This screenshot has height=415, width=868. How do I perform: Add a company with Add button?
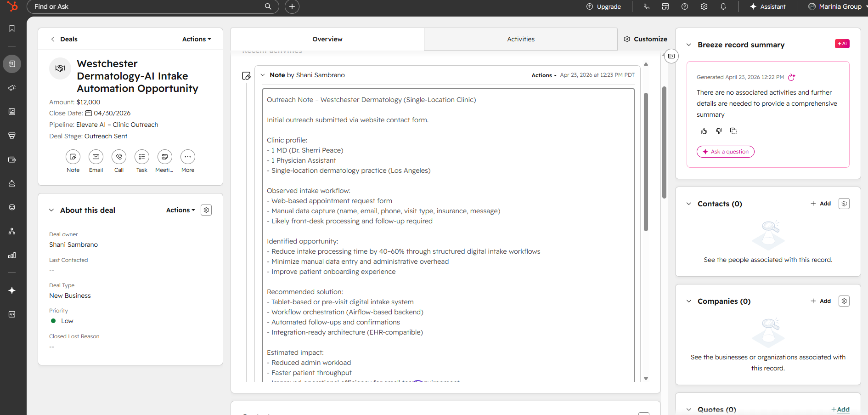(x=821, y=301)
